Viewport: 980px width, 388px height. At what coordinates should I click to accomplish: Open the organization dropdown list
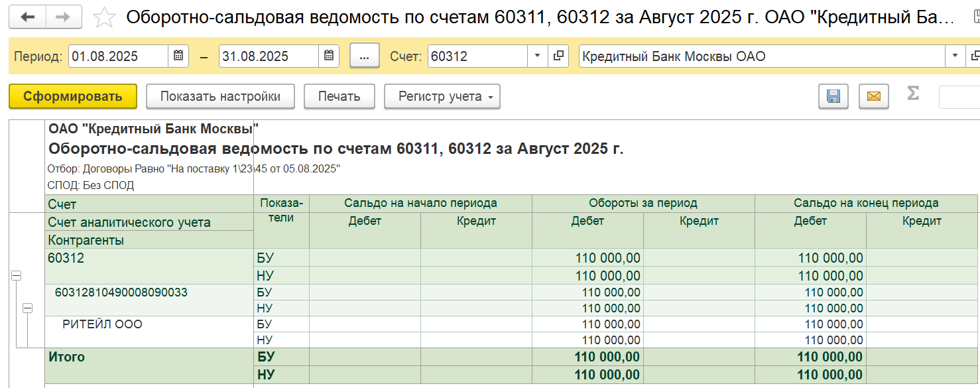pyautogui.click(x=955, y=56)
